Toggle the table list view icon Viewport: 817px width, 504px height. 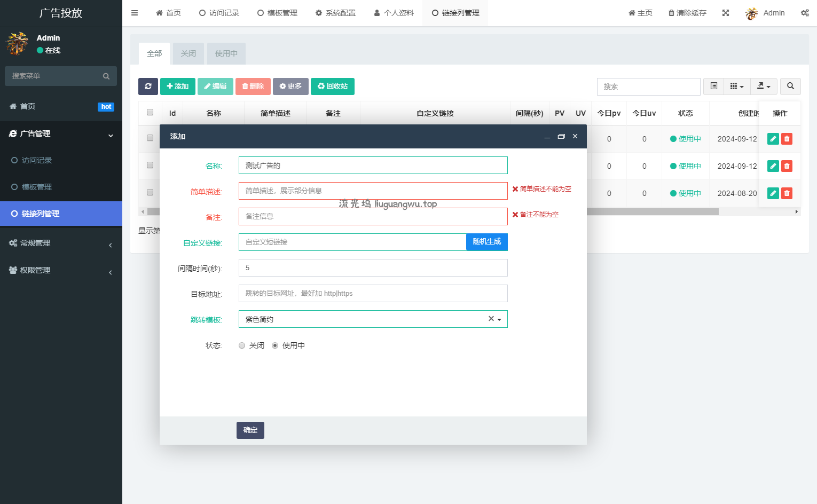point(713,86)
